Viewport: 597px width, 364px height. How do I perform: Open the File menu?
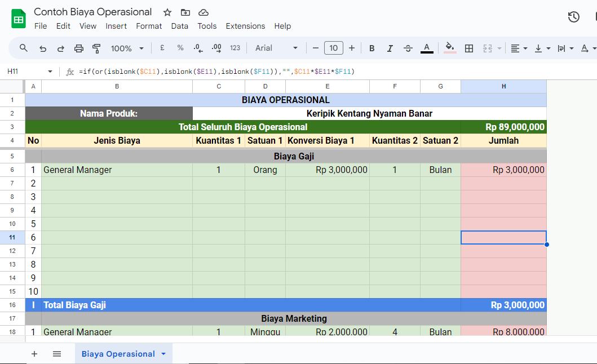(x=41, y=26)
